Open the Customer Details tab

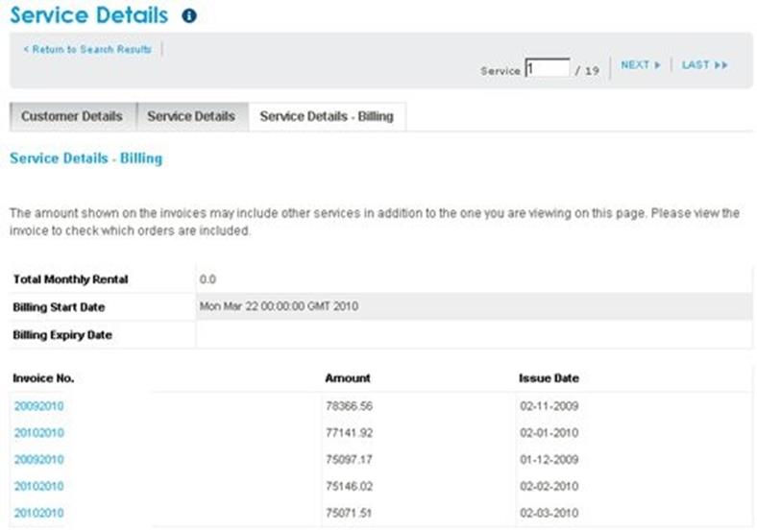tap(72, 116)
